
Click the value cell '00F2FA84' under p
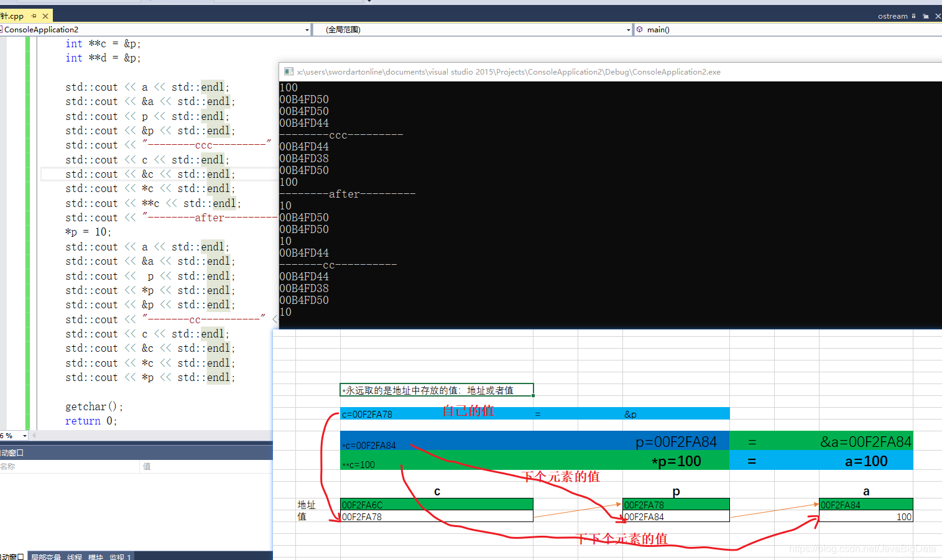[x=676, y=516]
